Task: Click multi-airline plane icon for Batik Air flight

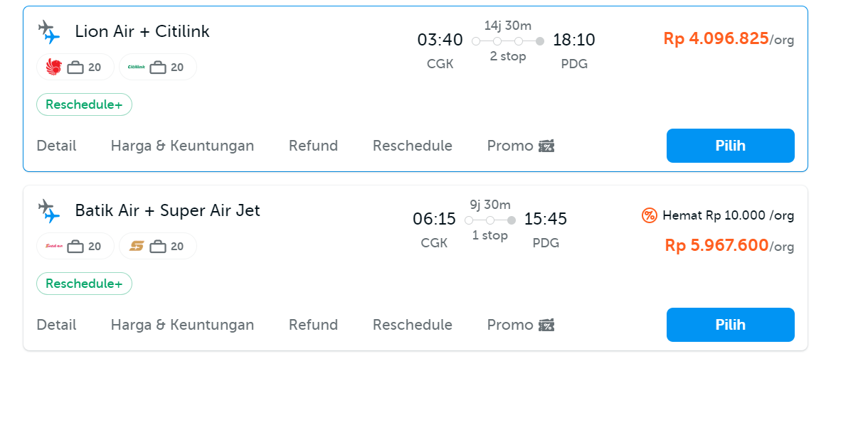Action: (x=48, y=211)
